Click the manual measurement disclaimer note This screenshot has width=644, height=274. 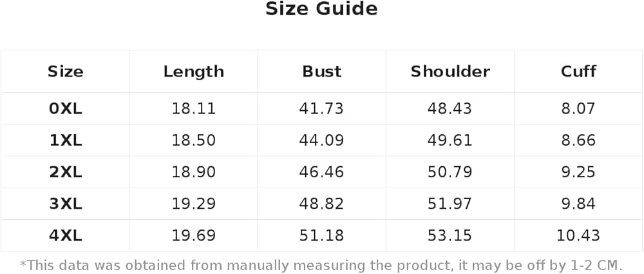(x=321, y=264)
